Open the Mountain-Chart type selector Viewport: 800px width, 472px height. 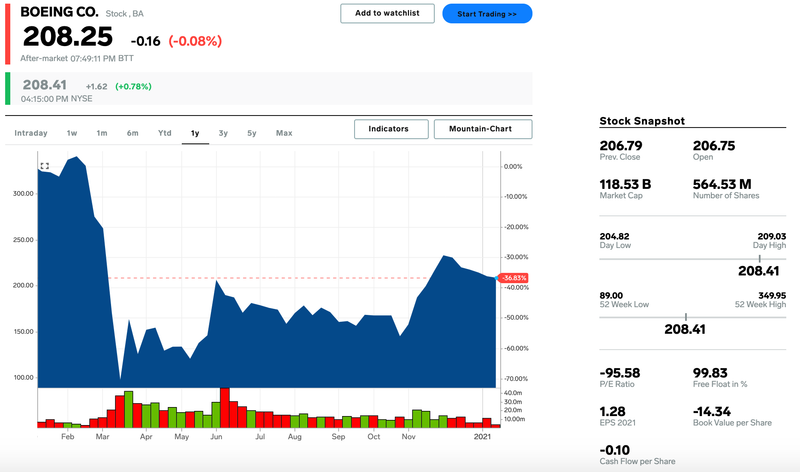tap(483, 129)
